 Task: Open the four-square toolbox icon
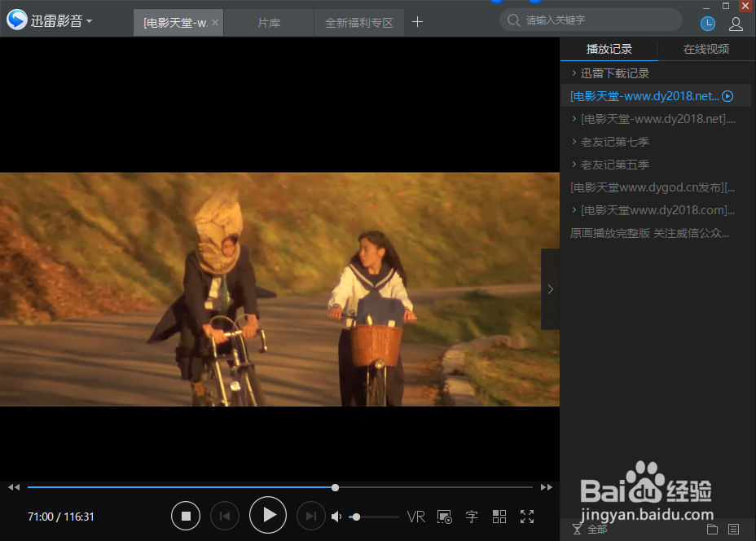499,517
